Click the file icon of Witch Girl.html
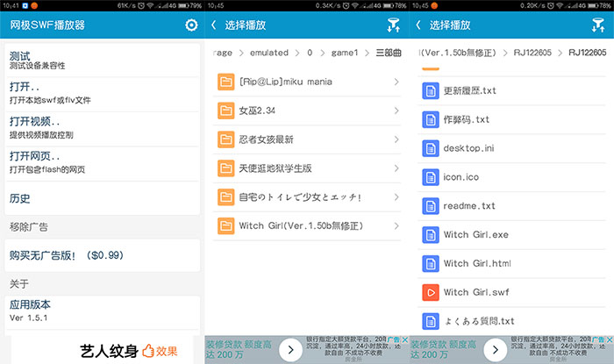 pos(431,263)
